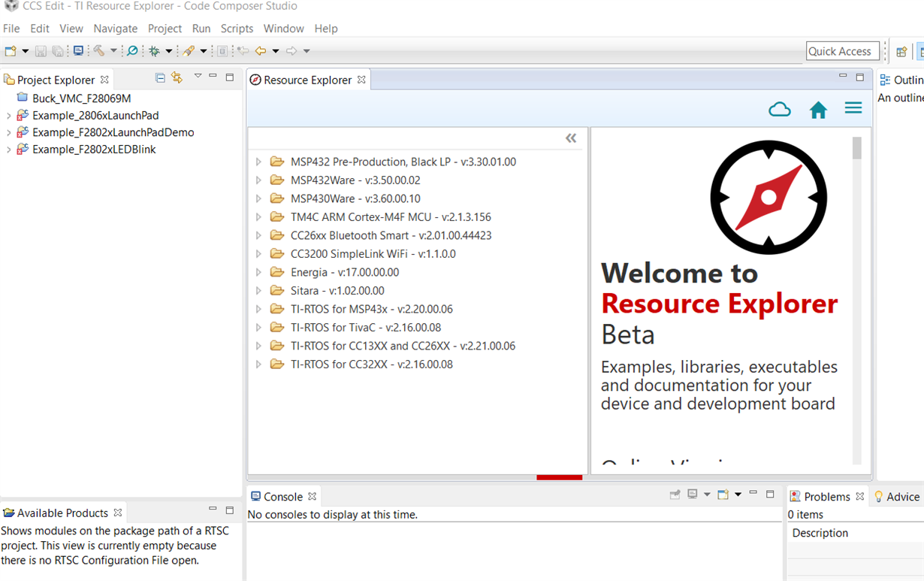Click the cloud icon in Resource Explorer
The height and width of the screenshot is (581, 924).
(x=780, y=110)
